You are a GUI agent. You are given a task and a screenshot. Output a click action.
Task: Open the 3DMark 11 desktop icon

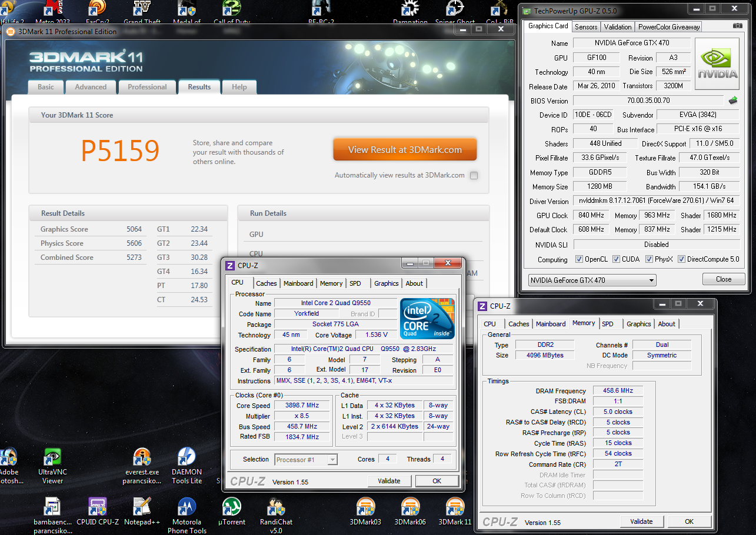[455, 507]
